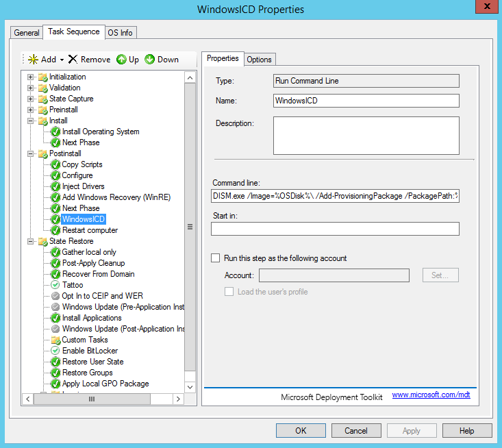This screenshot has height=448, width=502.
Task: Select the Restart computer step
Action: [90, 230]
